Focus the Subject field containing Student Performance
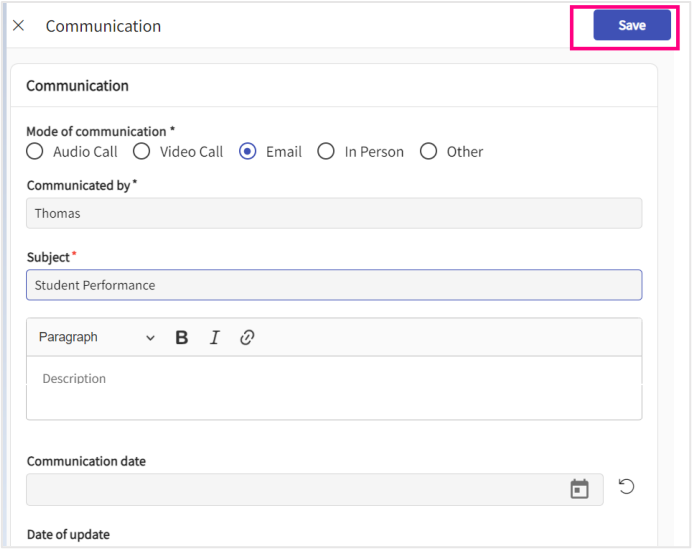Screen dimensions: 692x549 [334, 285]
